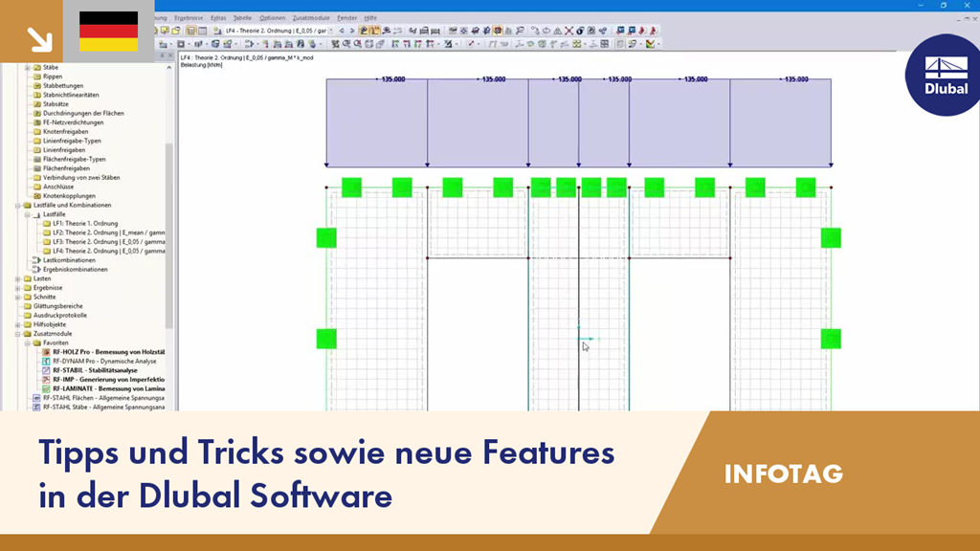Open the Fenster menu
The height and width of the screenshot is (551, 980).
pyautogui.click(x=346, y=18)
